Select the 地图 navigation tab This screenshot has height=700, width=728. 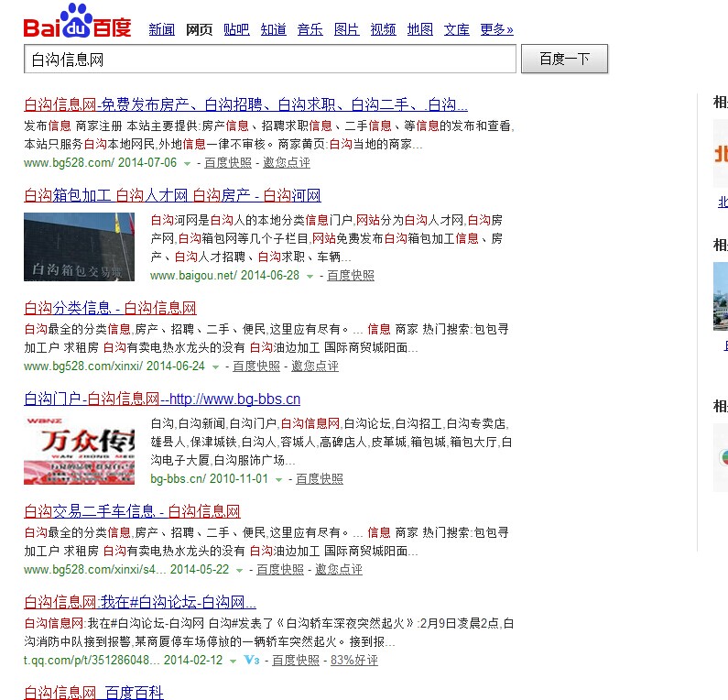coord(419,29)
